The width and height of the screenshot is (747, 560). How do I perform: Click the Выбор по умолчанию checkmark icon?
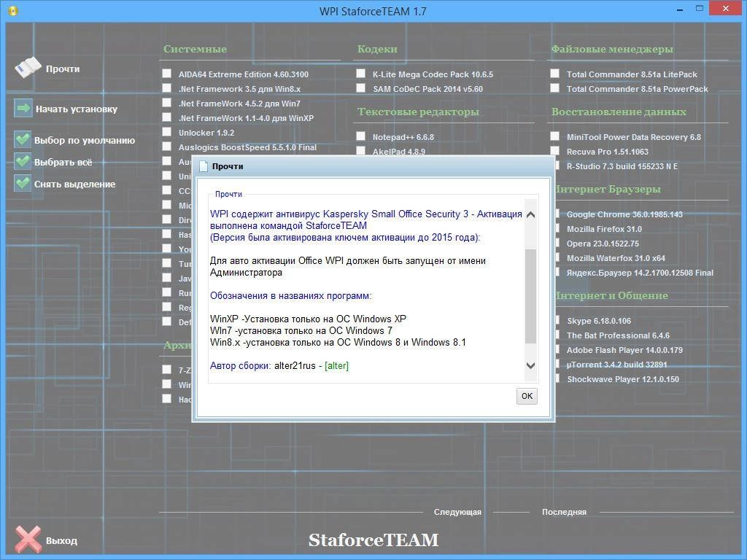tap(23, 139)
